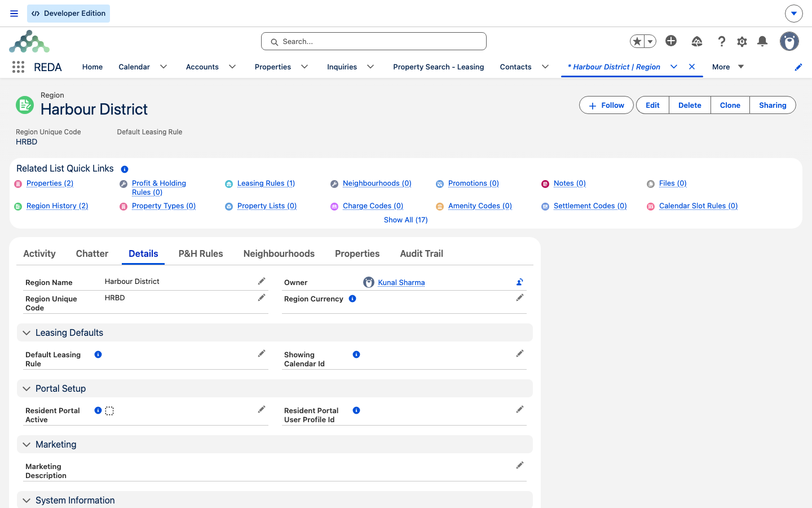Switch to the P&H Rules tab

pyautogui.click(x=201, y=254)
